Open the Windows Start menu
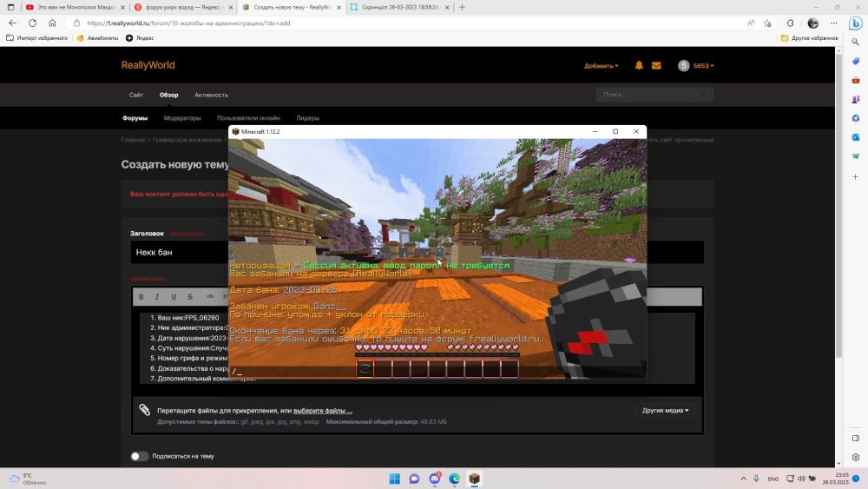The image size is (868, 489). tap(395, 479)
